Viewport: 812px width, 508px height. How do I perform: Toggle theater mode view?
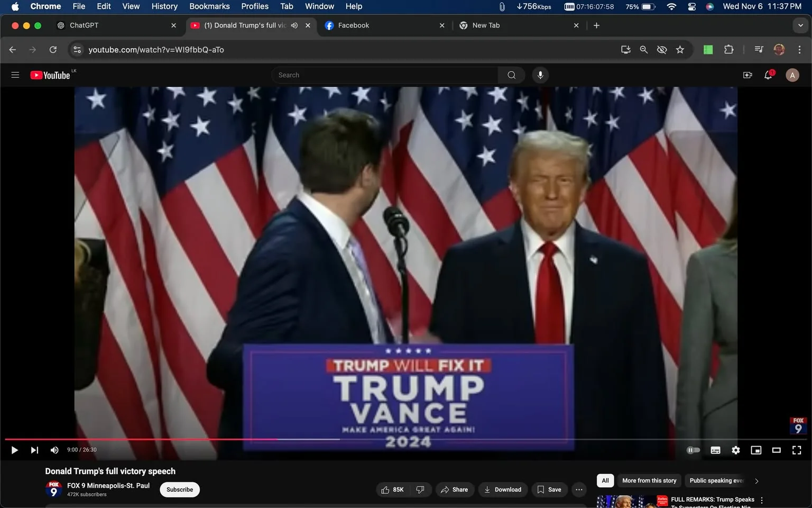tap(776, 450)
